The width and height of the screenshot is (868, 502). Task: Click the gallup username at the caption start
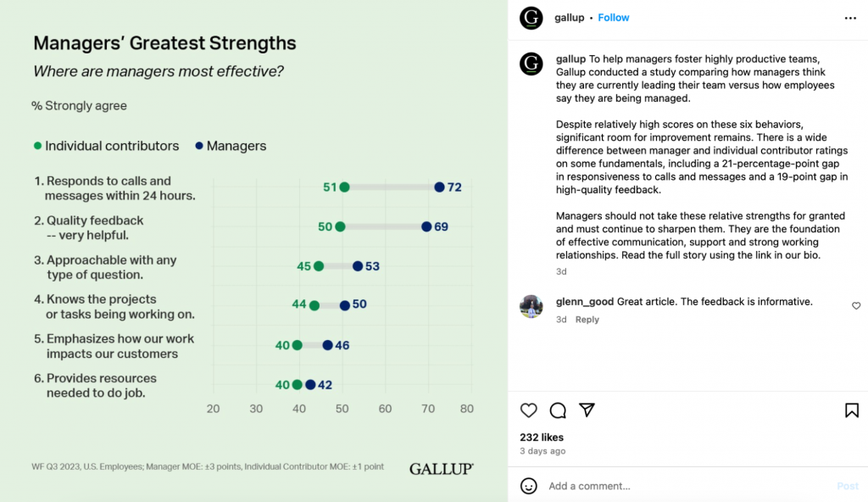(x=567, y=59)
